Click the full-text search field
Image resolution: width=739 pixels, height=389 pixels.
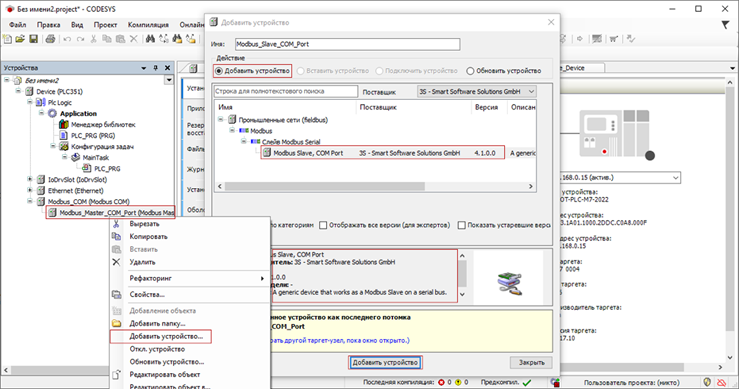286,91
